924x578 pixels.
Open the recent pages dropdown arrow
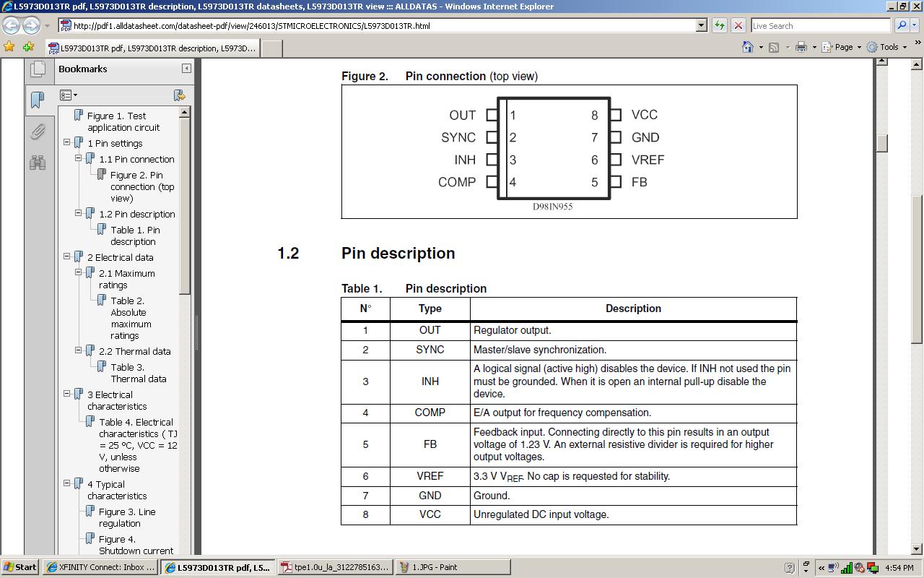(47, 26)
